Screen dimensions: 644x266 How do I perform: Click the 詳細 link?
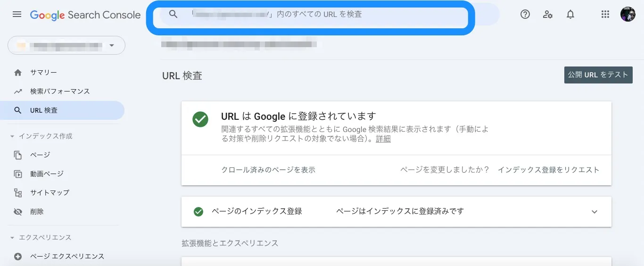pyautogui.click(x=383, y=139)
